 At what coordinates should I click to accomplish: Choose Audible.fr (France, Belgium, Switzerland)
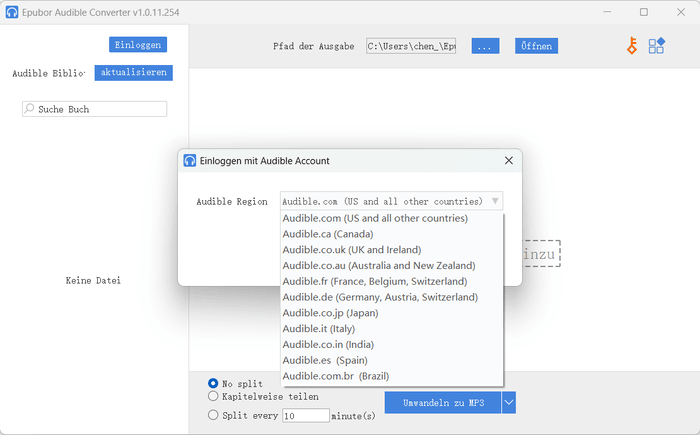392,281
